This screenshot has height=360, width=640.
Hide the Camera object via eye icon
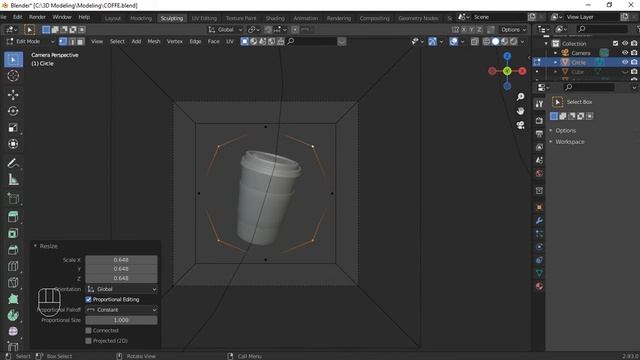pyautogui.click(x=625, y=53)
